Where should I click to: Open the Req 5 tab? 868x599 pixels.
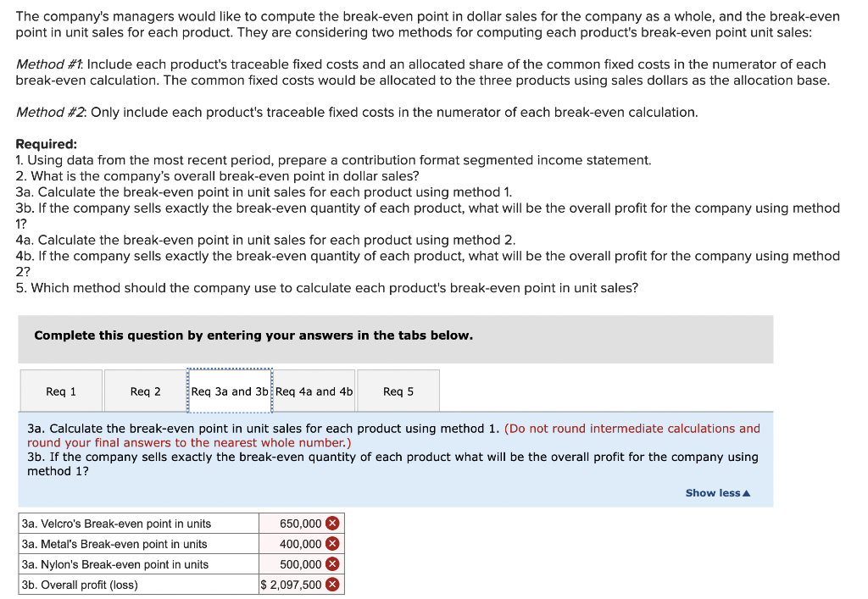[398, 391]
